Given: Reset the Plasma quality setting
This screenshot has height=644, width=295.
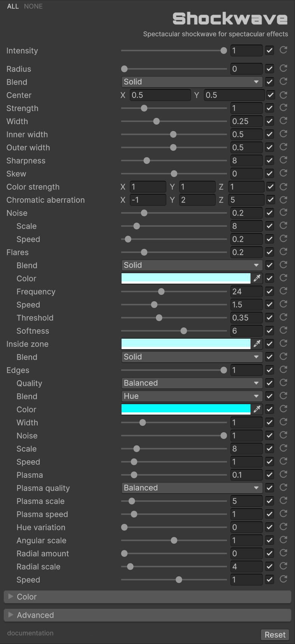Looking at the screenshot, I should tap(283, 488).
